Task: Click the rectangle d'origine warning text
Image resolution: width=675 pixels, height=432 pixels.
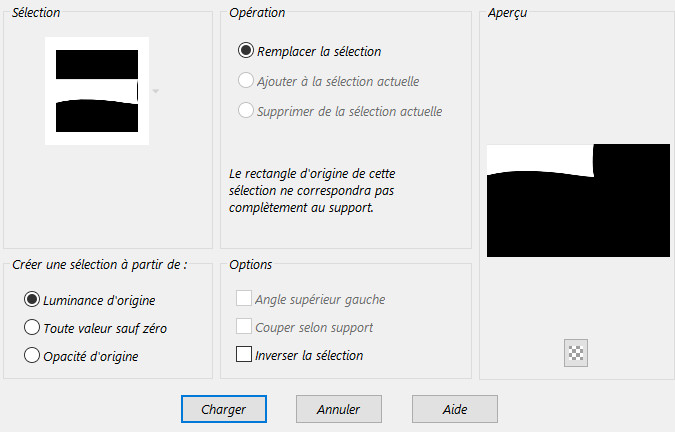Action: pyautogui.click(x=312, y=191)
